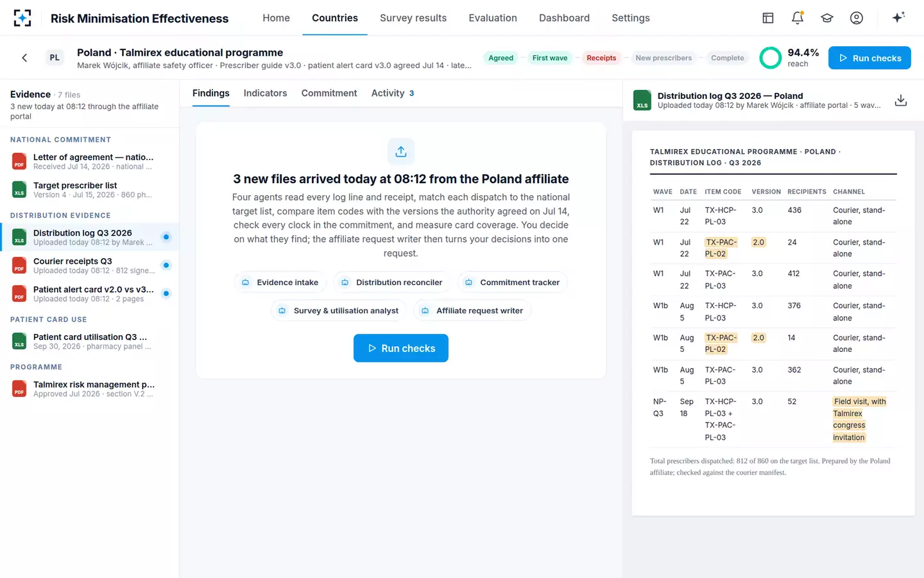Go back with the left chevron arrow
The image size is (924, 578).
click(24, 58)
